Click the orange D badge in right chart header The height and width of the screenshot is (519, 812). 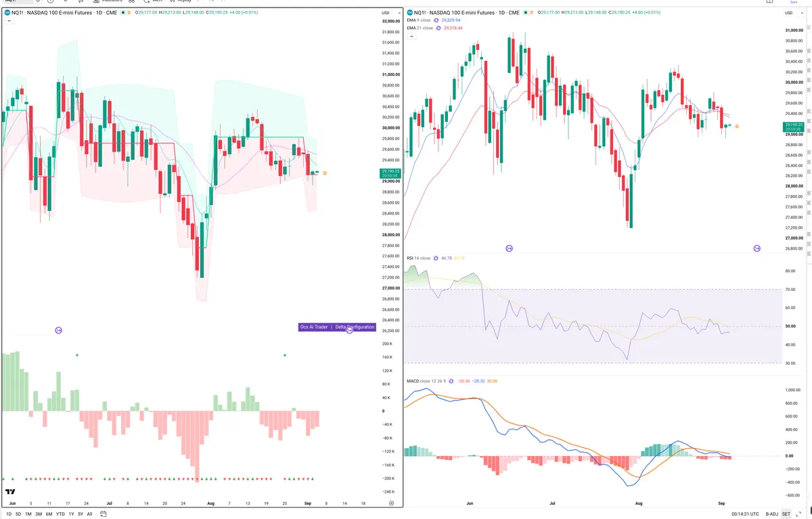tap(531, 13)
